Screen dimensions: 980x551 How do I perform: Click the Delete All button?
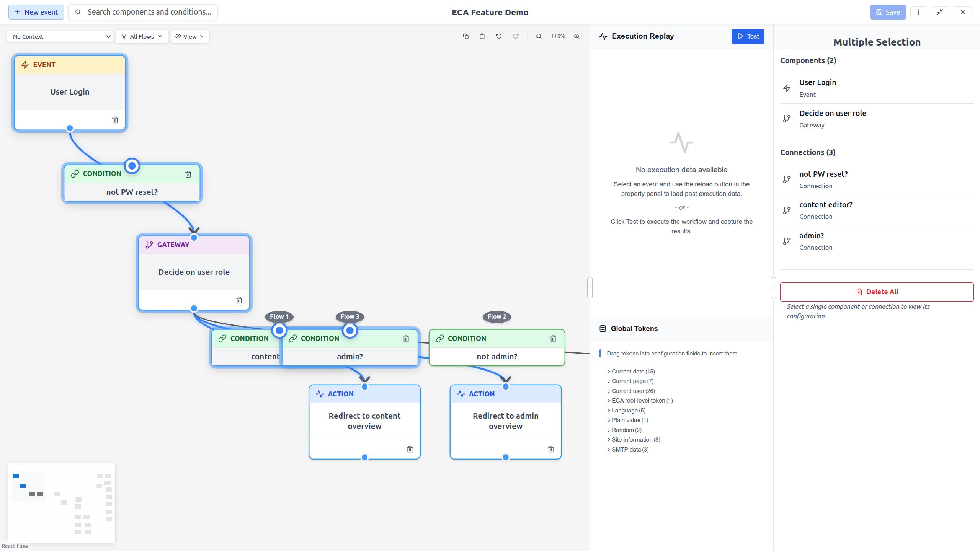(877, 292)
